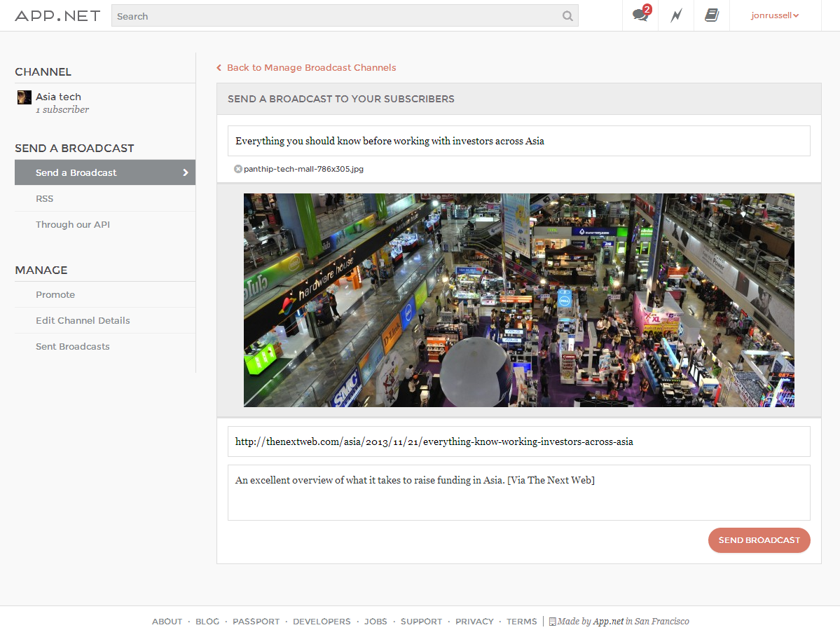840x637 pixels.
Task: Click the APP.NET logo
Action: tap(57, 15)
